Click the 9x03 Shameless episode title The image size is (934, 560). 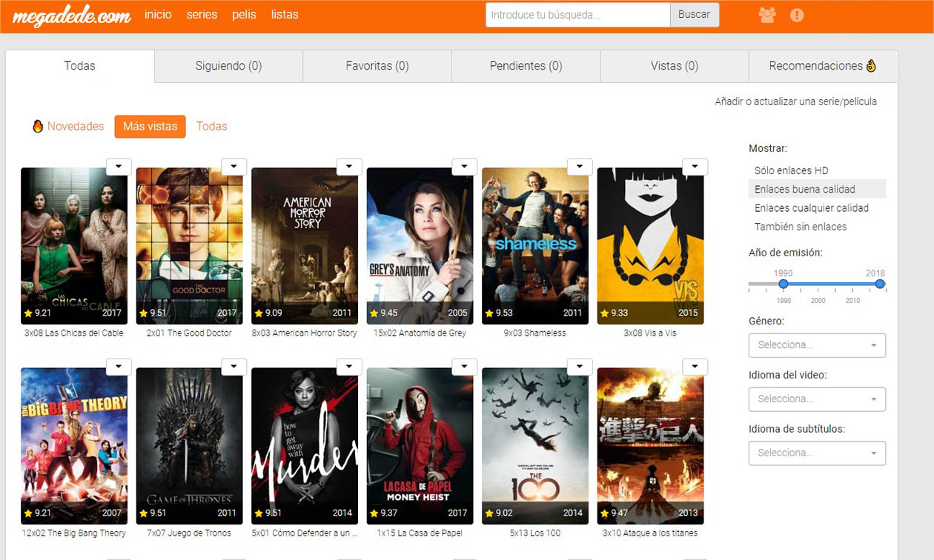[535, 333]
